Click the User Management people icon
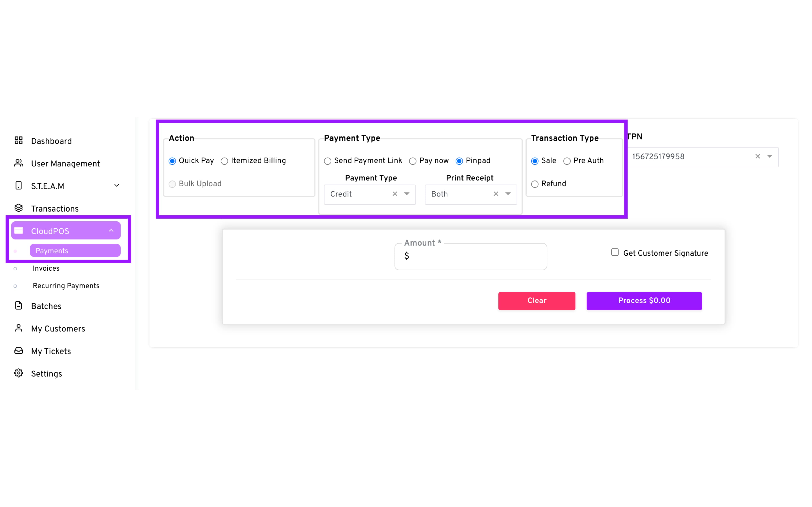Viewport: 812px width, 507px height. click(x=18, y=163)
